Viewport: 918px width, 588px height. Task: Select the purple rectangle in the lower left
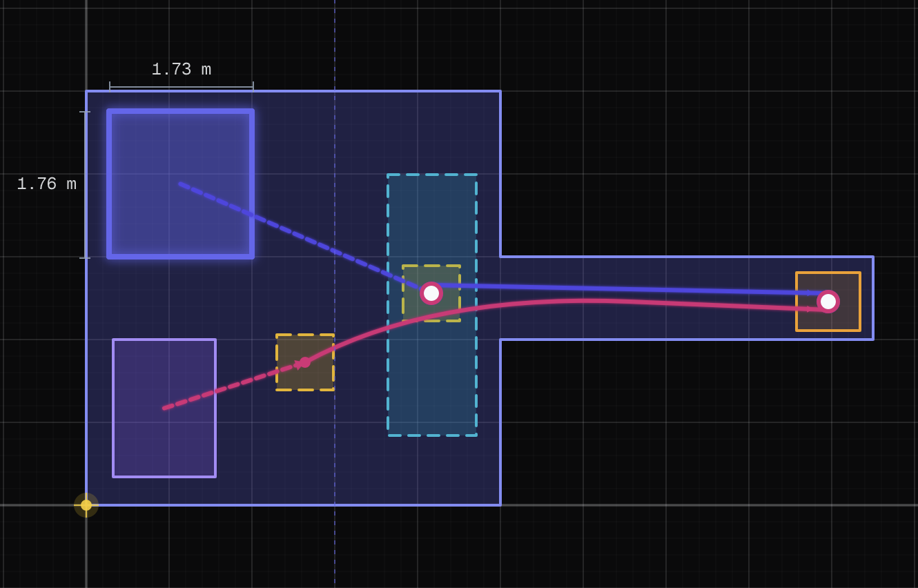point(164,408)
